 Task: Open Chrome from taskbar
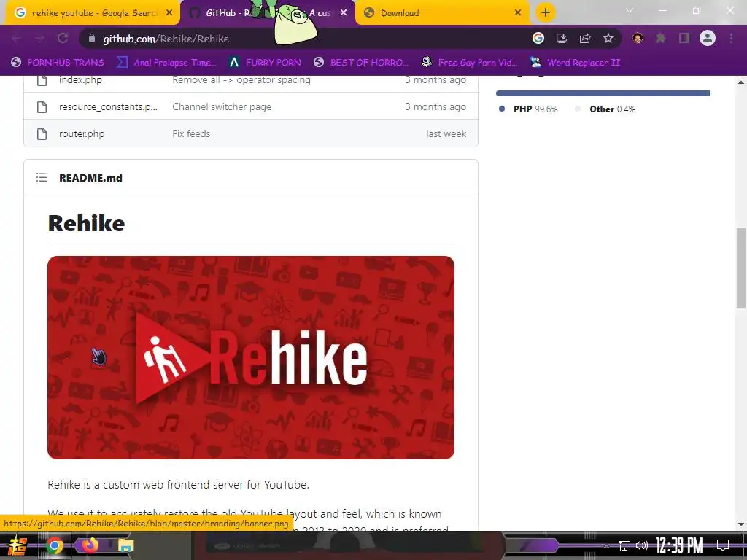[x=54, y=545]
